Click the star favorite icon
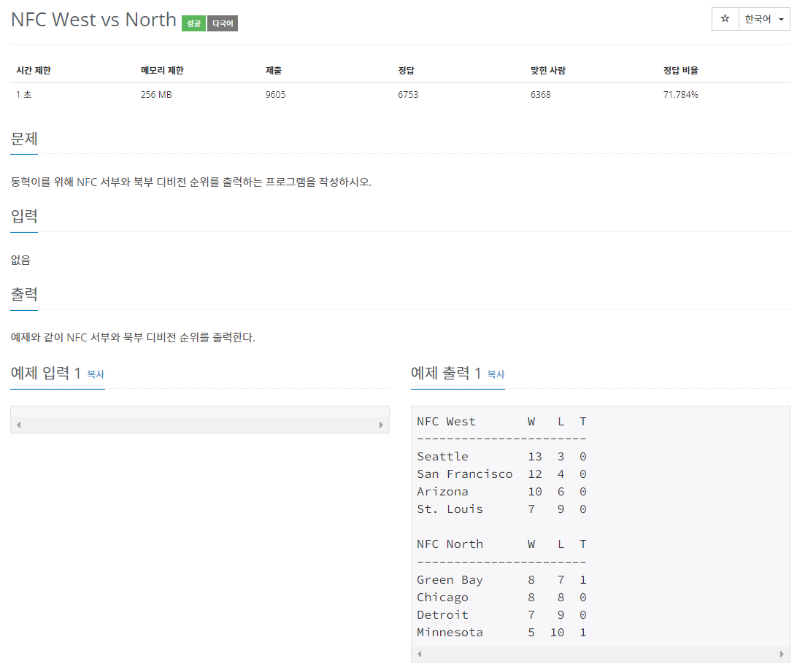The image size is (797, 672). coord(725,19)
